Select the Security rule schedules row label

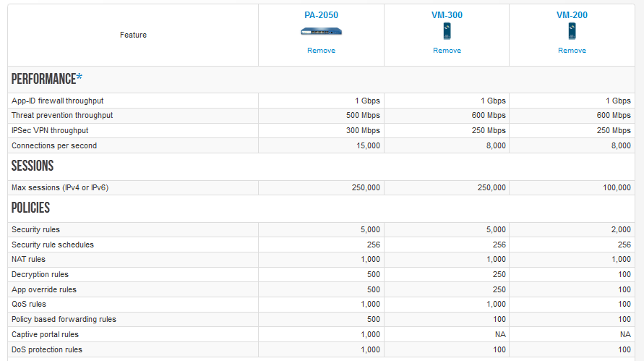point(53,245)
